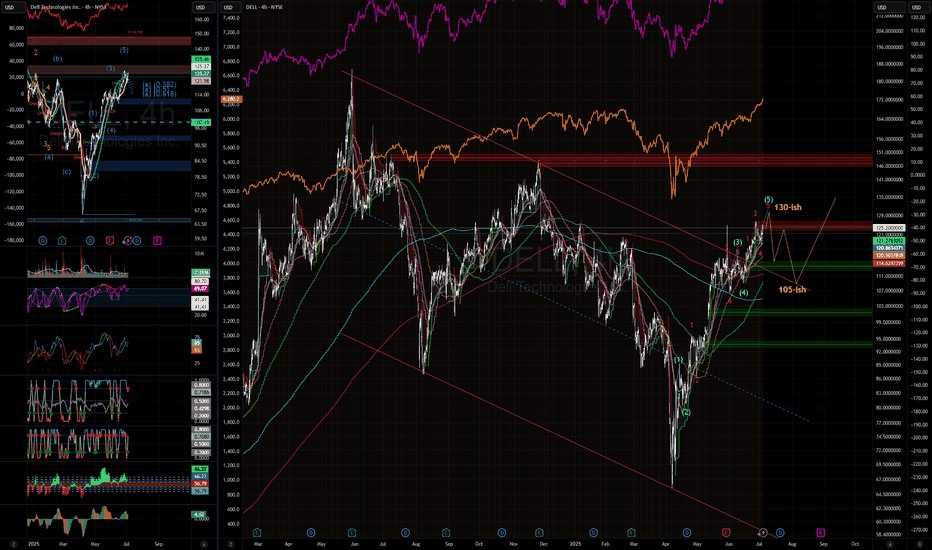The image size is (932, 550).
Task: Click the 125.2000000 price label on the right scale
Action: pos(889,228)
